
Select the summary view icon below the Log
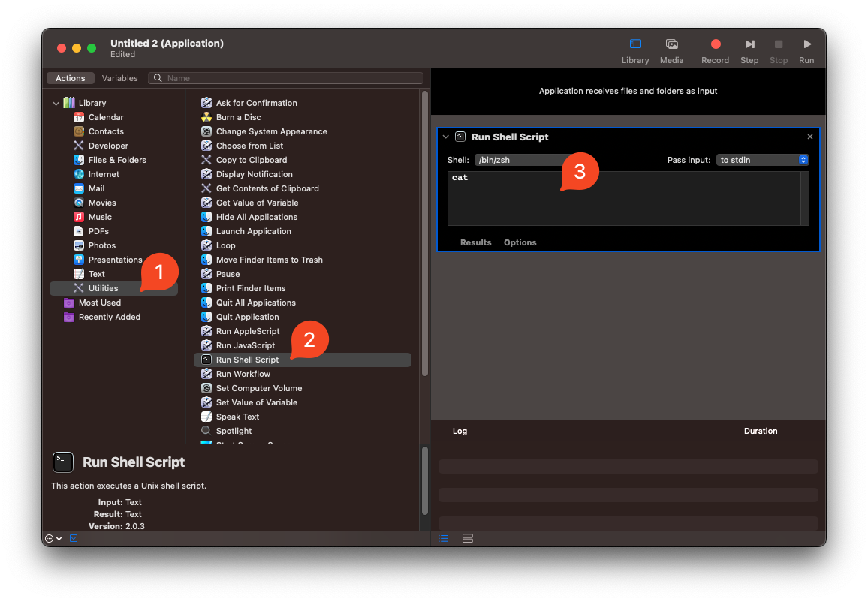[x=468, y=538]
